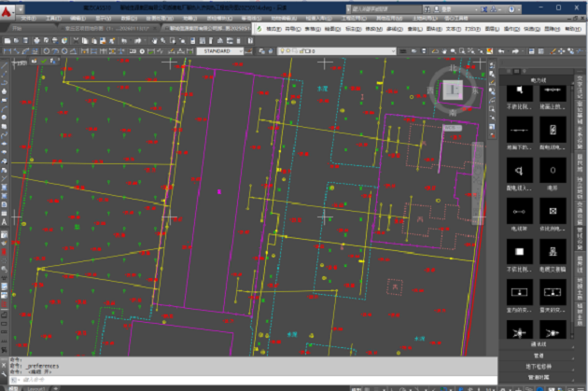Image resolution: width=588 pixels, height=391 pixels.
Task: Pick the 电杆 circle symbol in palette
Action: 553,171
